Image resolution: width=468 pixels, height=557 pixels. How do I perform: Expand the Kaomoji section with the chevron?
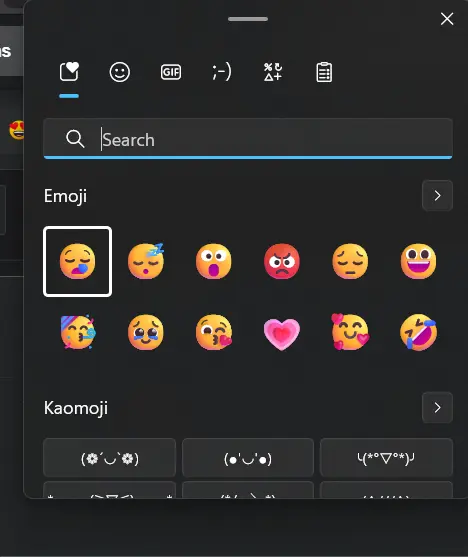437,407
